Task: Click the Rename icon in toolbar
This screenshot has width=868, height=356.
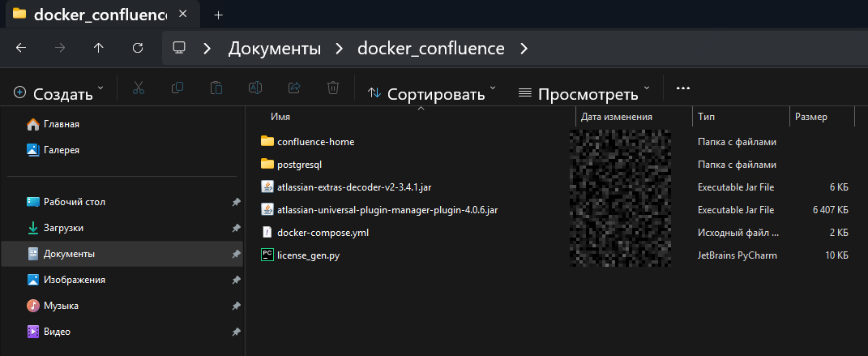Action: coord(255,88)
